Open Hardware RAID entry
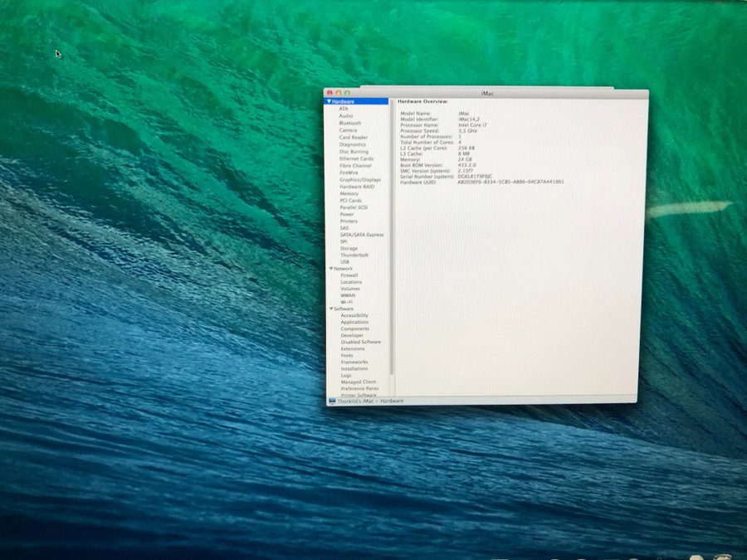The height and width of the screenshot is (560, 747). [357, 187]
